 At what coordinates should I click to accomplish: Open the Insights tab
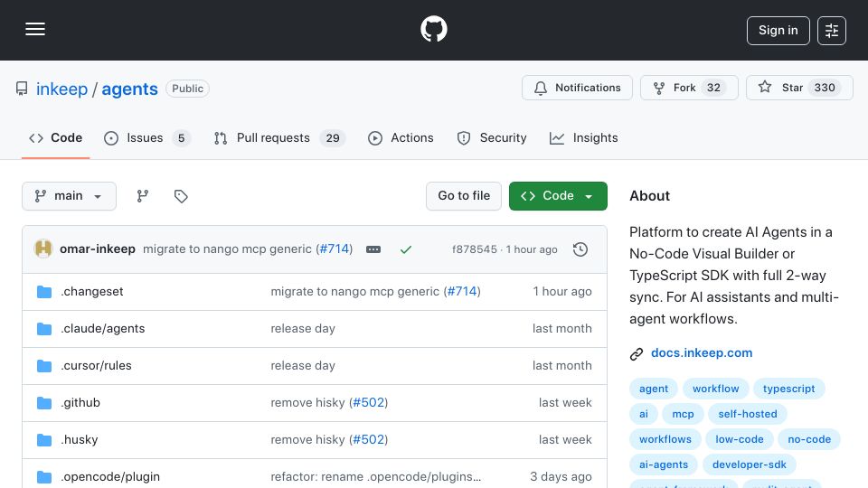pyautogui.click(x=583, y=137)
